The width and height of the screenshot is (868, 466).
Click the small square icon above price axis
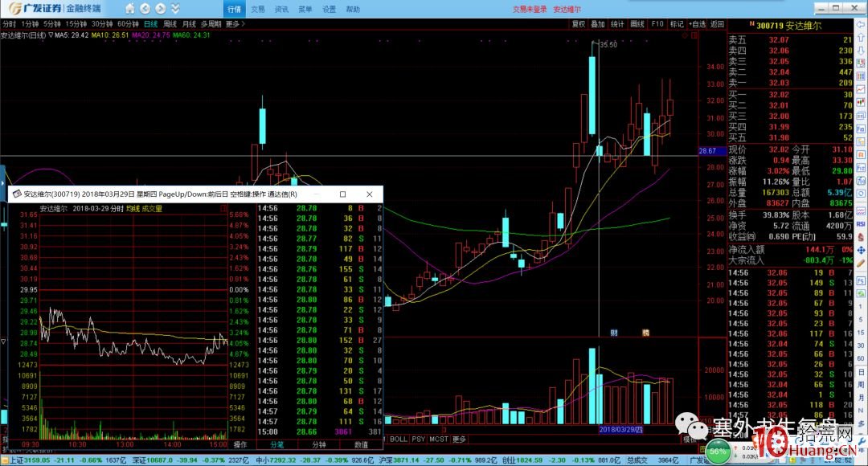click(x=694, y=35)
